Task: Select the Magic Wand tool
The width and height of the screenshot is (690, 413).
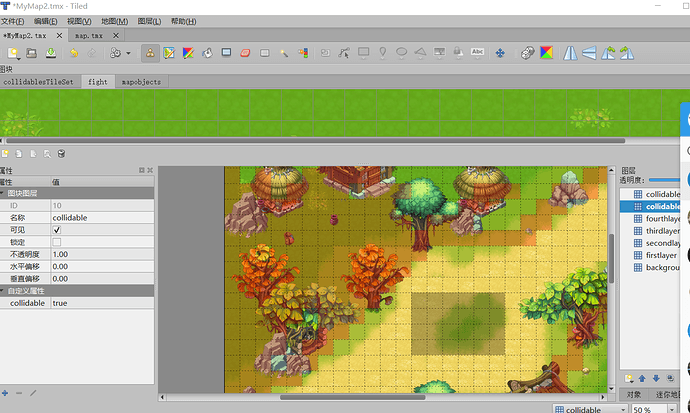Action: point(284,53)
